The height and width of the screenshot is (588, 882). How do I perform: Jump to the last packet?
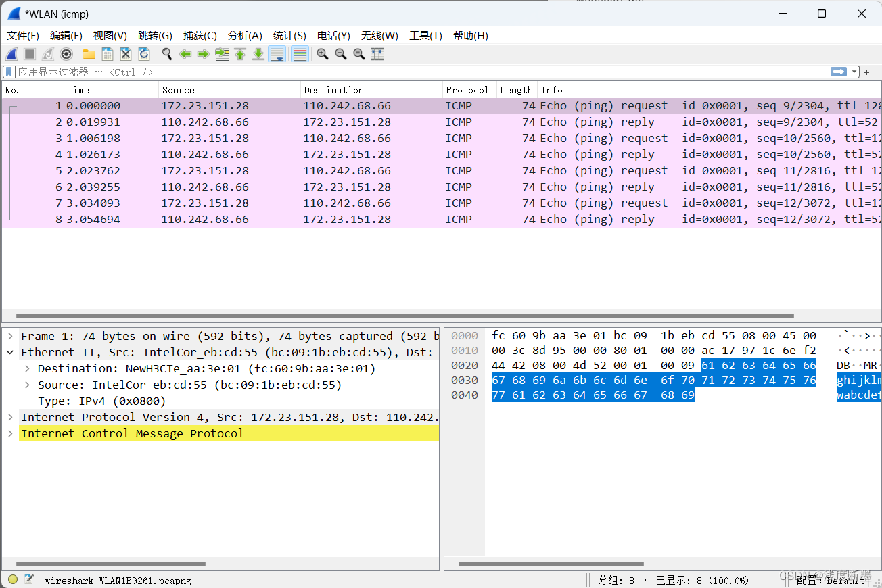tap(258, 54)
